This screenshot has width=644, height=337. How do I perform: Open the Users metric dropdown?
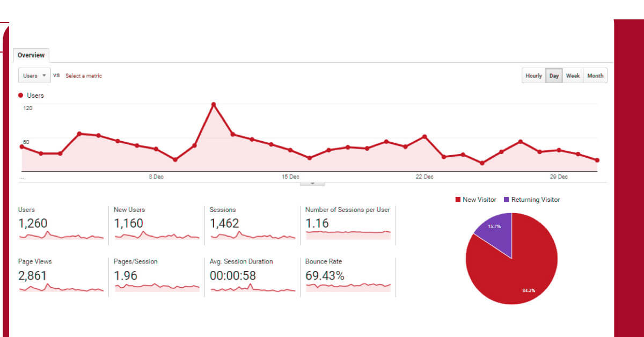click(x=34, y=76)
